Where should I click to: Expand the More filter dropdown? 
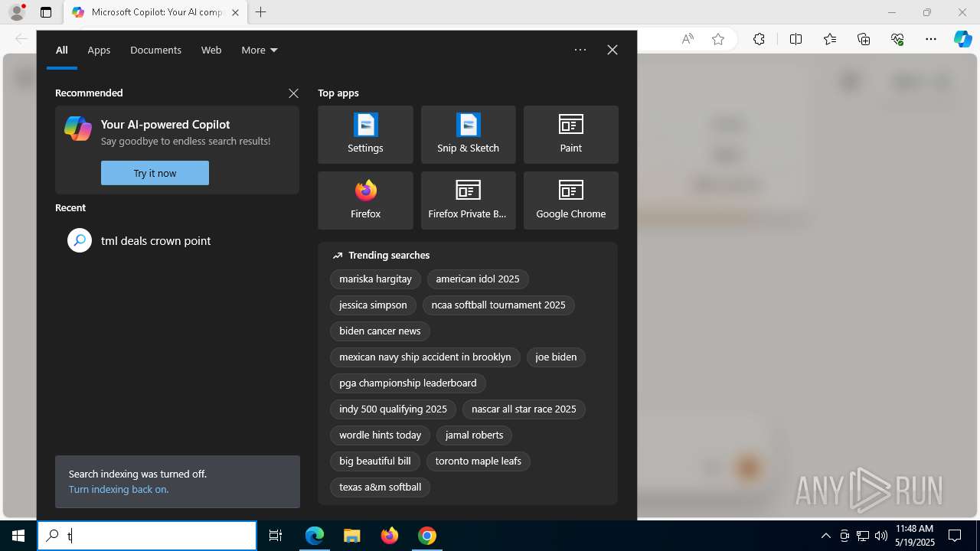coord(260,51)
